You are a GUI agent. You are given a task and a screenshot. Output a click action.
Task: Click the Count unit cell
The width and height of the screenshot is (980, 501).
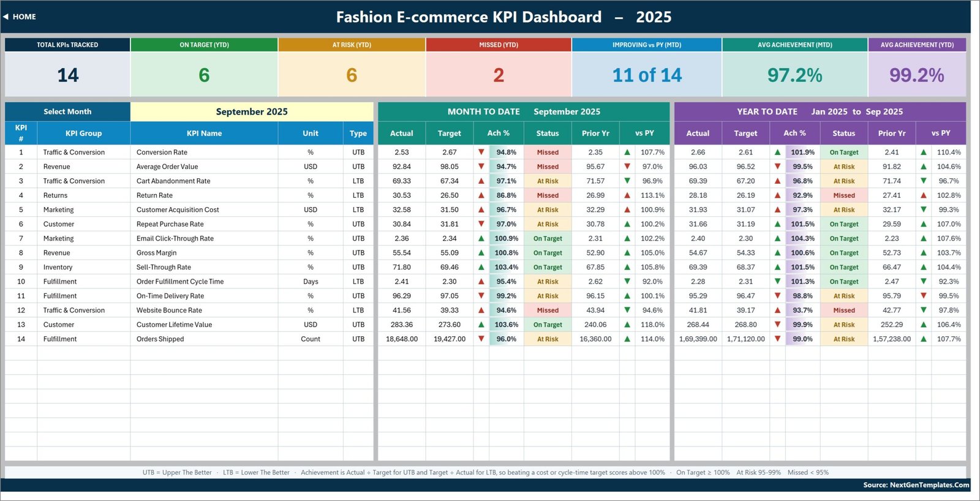[x=311, y=339]
